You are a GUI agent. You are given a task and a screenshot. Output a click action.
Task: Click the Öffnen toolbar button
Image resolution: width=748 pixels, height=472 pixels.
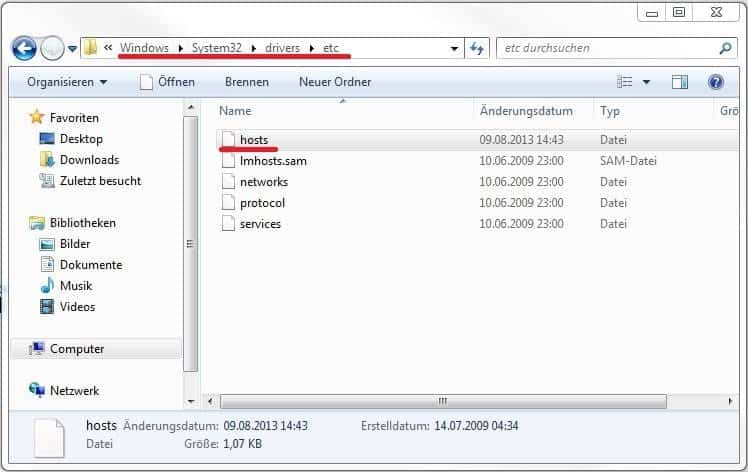click(167, 82)
